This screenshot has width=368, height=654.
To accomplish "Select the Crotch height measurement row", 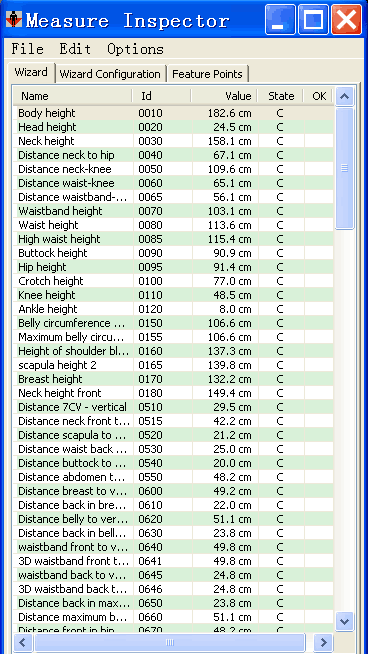I will pyautogui.click(x=173, y=281).
